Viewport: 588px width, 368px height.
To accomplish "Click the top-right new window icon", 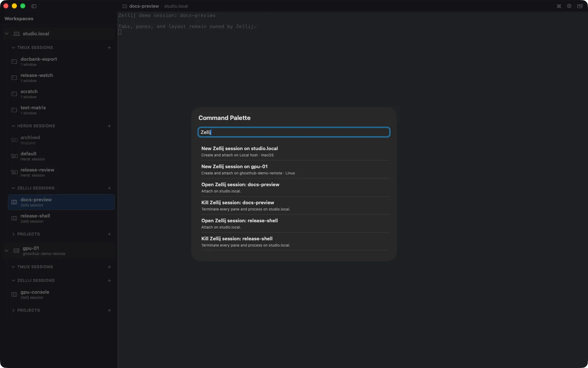I will [580, 6].
